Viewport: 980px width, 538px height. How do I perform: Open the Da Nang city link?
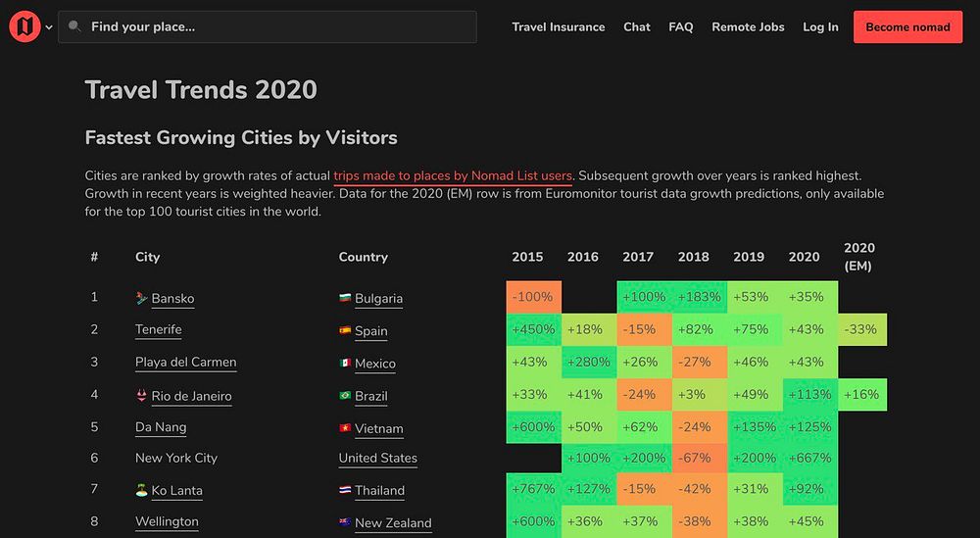pyautogui.click(x=161, y=427)
